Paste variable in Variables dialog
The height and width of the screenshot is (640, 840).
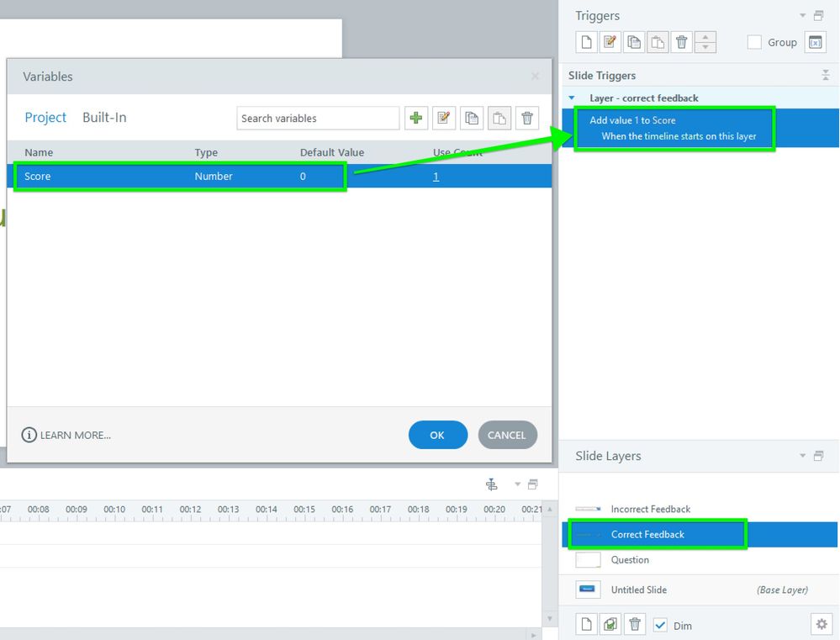pyautogui.click(x=499, y=118)
